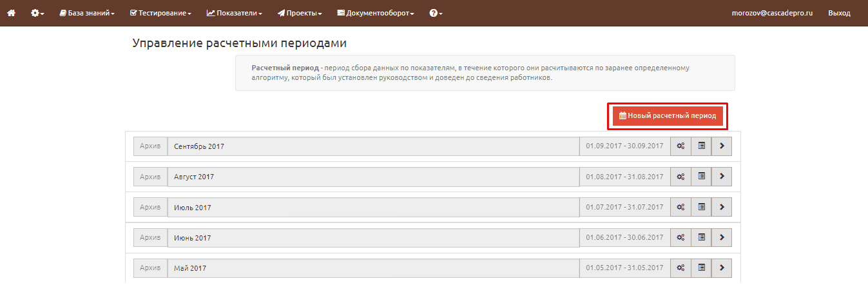Click gears icon for Май 2017
This screenshot has width=868, height=294.
(x=680, y=268)
